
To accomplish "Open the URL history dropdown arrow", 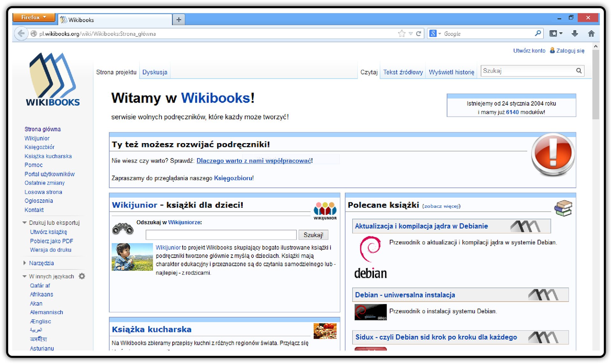I will pos(411,33).
